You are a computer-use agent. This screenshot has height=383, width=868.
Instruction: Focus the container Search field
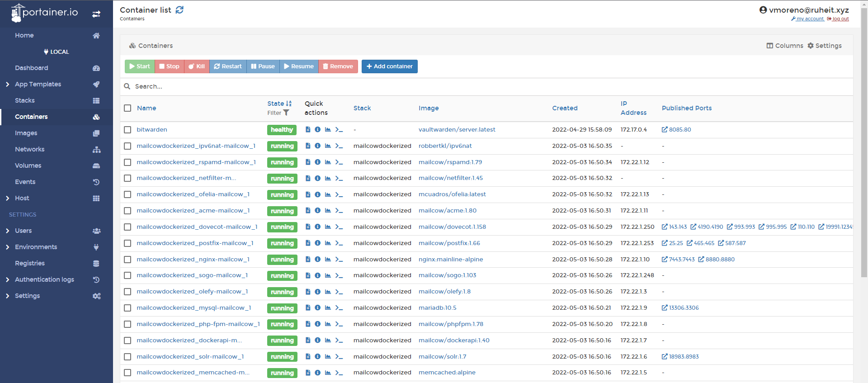(x=271, y=86)
